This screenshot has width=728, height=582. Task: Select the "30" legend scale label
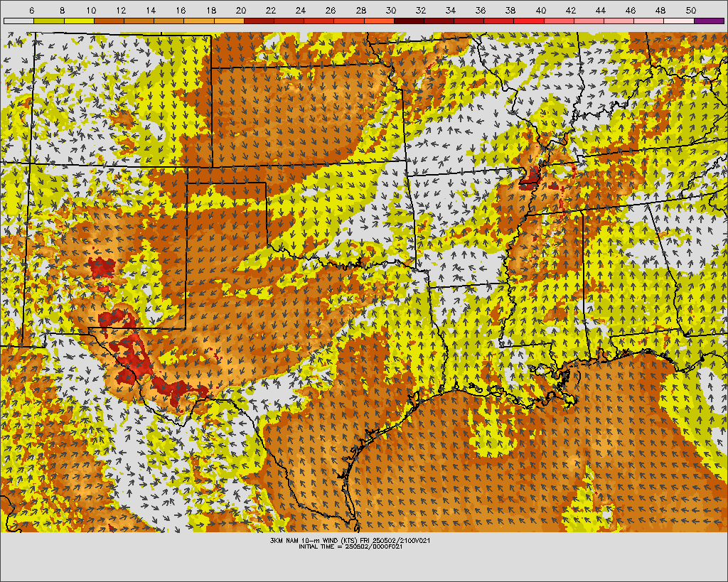point(391,10)
